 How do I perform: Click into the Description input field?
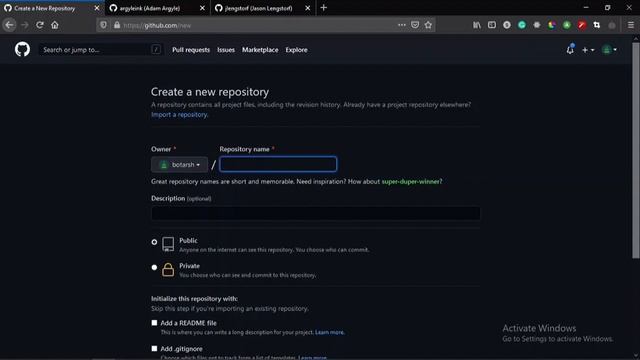click(316, 213)
